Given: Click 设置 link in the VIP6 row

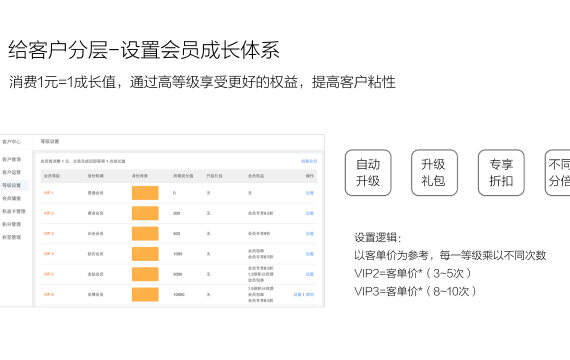Looking at the screenshot, I should [297, 295].
